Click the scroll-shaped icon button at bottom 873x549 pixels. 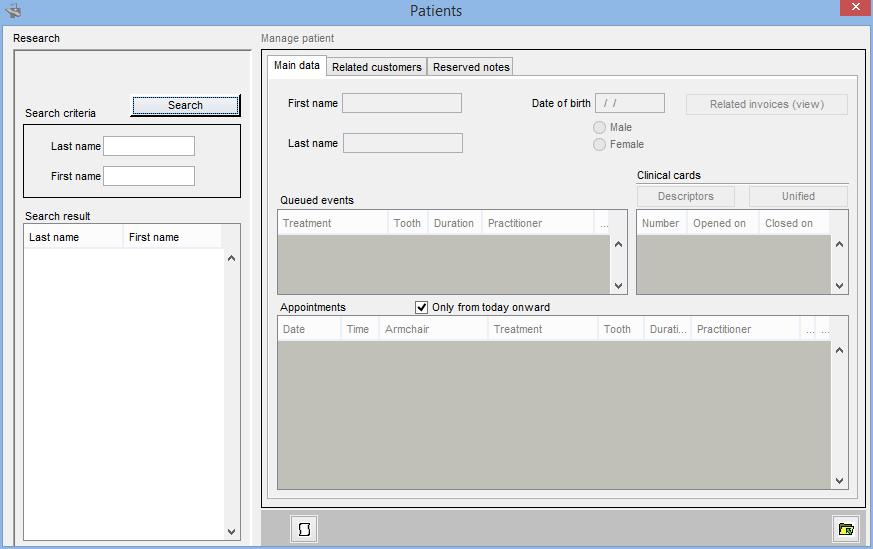304,528
